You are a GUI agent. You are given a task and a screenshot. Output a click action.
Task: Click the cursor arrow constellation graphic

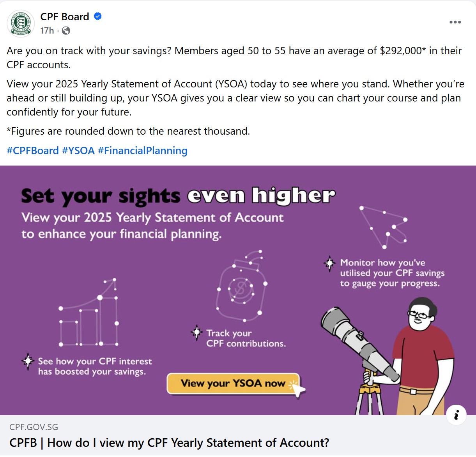[x=384, y=226]
